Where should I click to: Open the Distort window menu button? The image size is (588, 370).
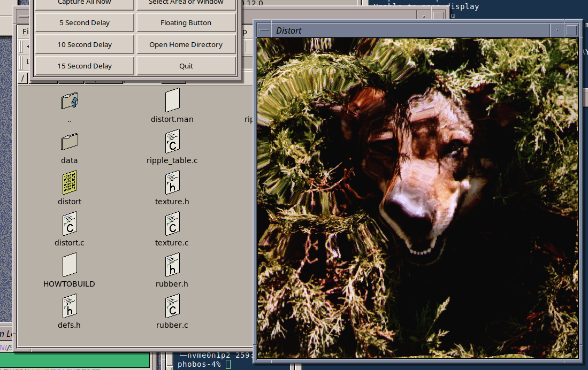[264, 30]
